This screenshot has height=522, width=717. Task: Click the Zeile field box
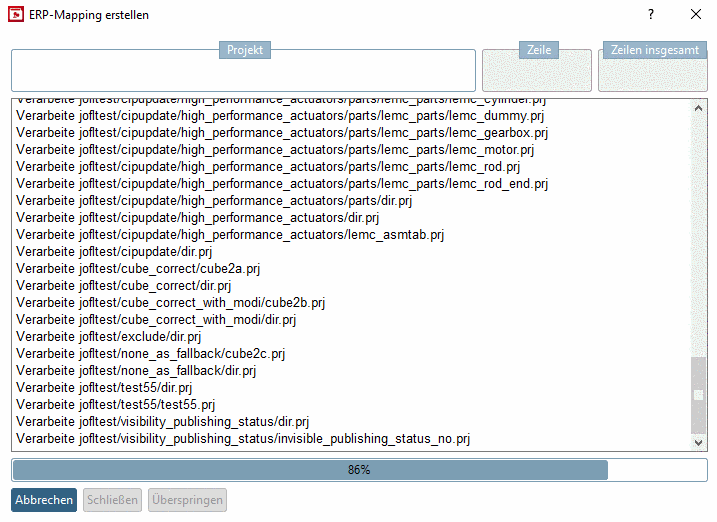pyautogui.click(x=536, y=72)
